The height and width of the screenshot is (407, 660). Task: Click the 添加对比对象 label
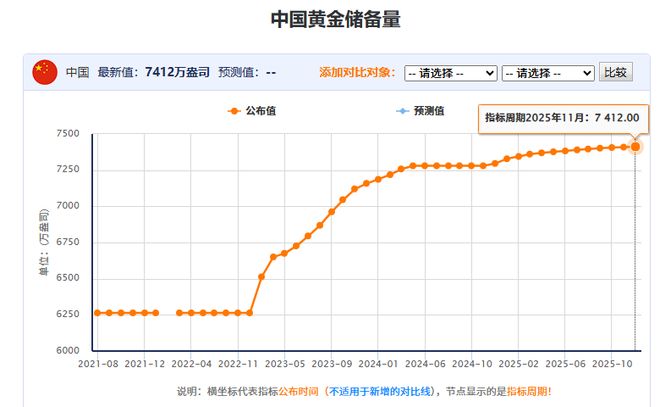[x=357, y=72]
